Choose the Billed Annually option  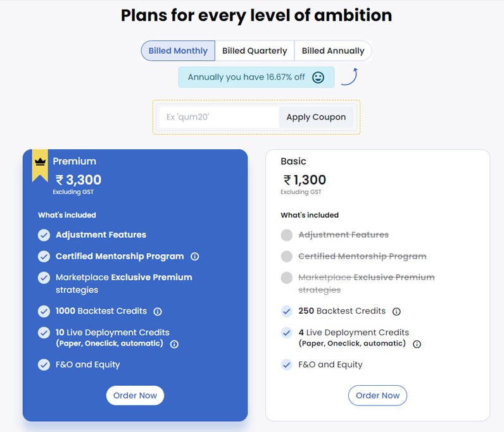tap(333, 51)
